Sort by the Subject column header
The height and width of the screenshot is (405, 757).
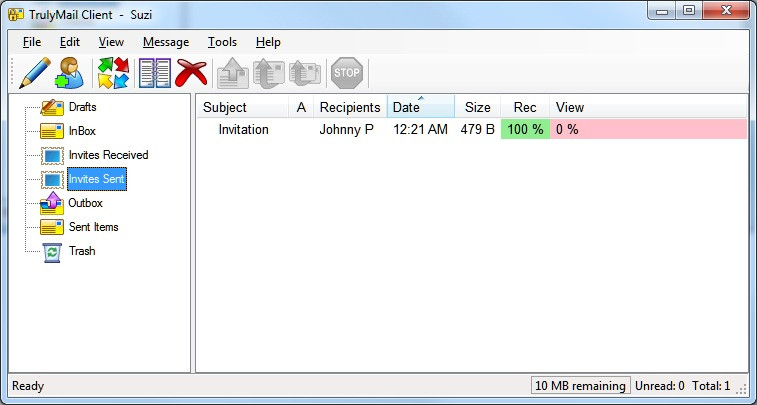coord(243,107)
